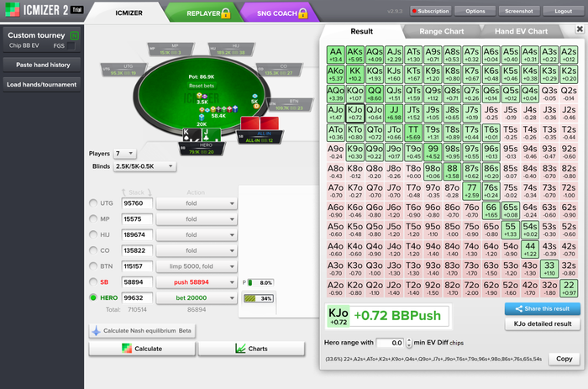Switch to the REPLAYER tab
This screenshot has width=588, height=389.
[204, 13]
